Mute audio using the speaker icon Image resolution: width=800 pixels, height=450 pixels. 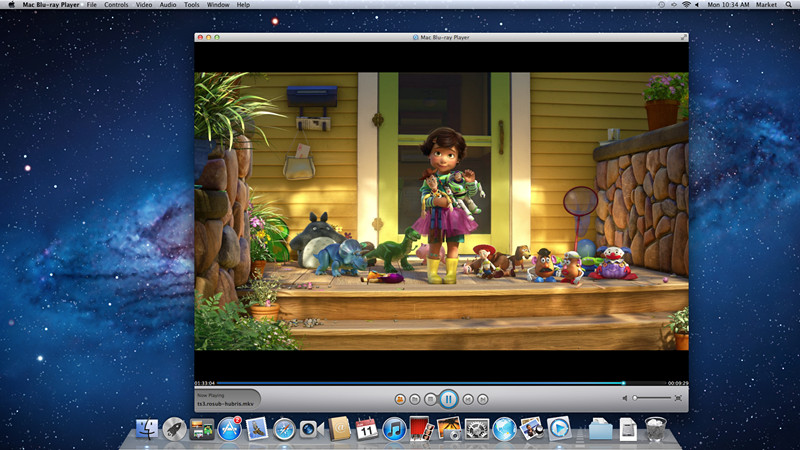click(x=625, y=398)
